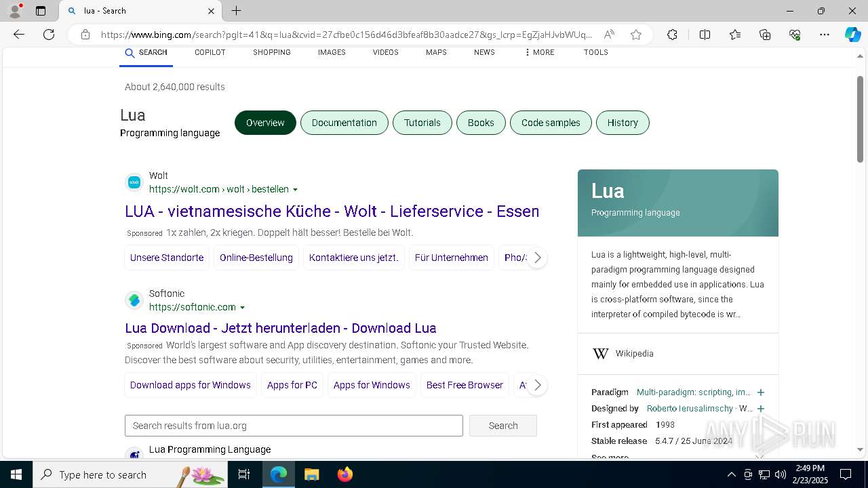The width and height of the screenshot is (868, 488).
Task: Click the browser address bar URL
Action: tap(346, 35)
